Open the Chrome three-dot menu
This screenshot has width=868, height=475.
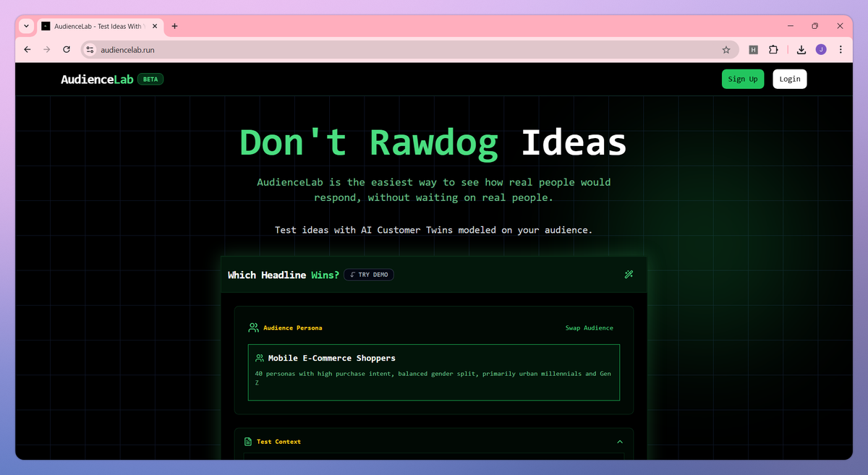tap(841, 50)
